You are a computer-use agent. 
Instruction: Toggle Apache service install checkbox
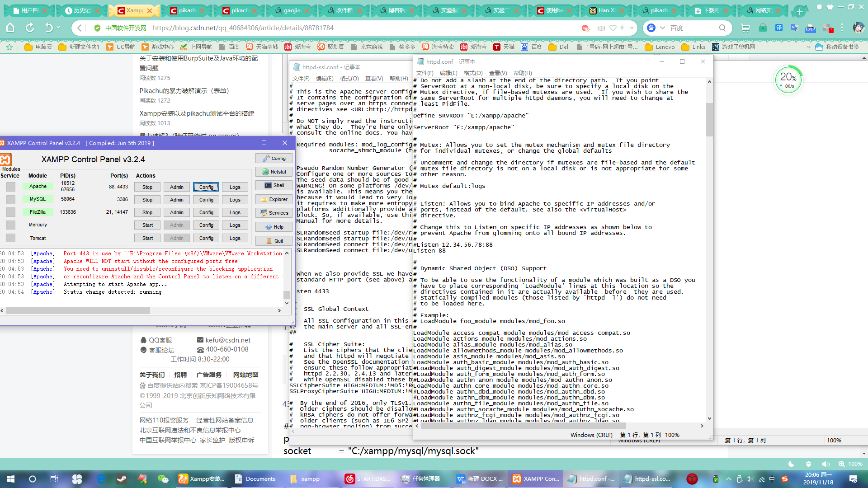click(11, 187)
